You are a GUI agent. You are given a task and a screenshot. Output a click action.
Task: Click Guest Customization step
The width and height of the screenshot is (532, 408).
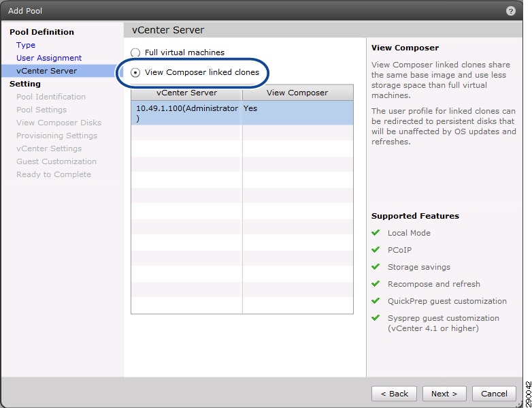click(56, 161)
